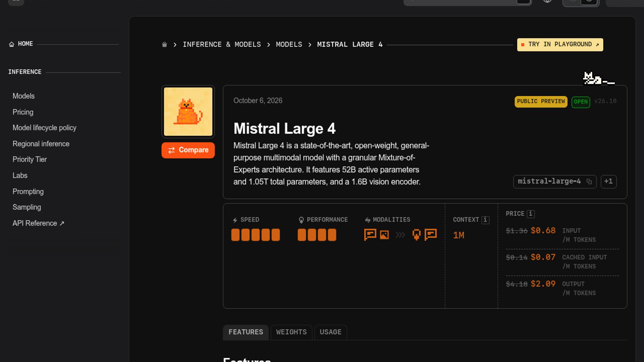
Task: Click the struck-through $1.36 price
Action: tap(517, 231)
